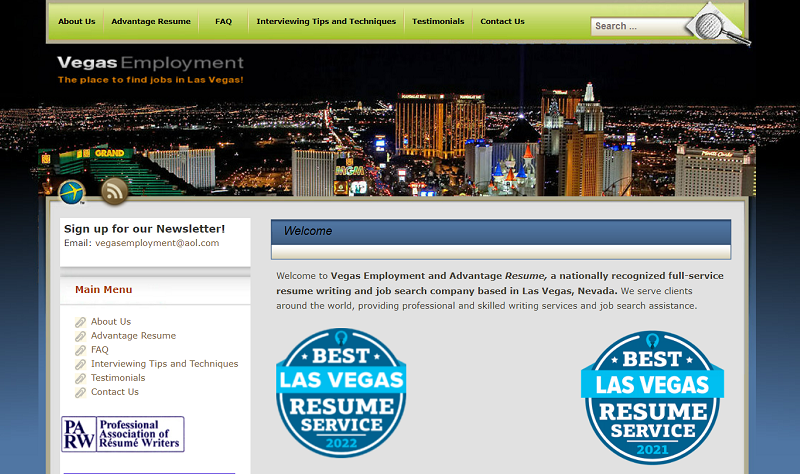The image size is (800, 474).
Task: Open Contact Us link in Main Menu
Action: tap(115, 392)
